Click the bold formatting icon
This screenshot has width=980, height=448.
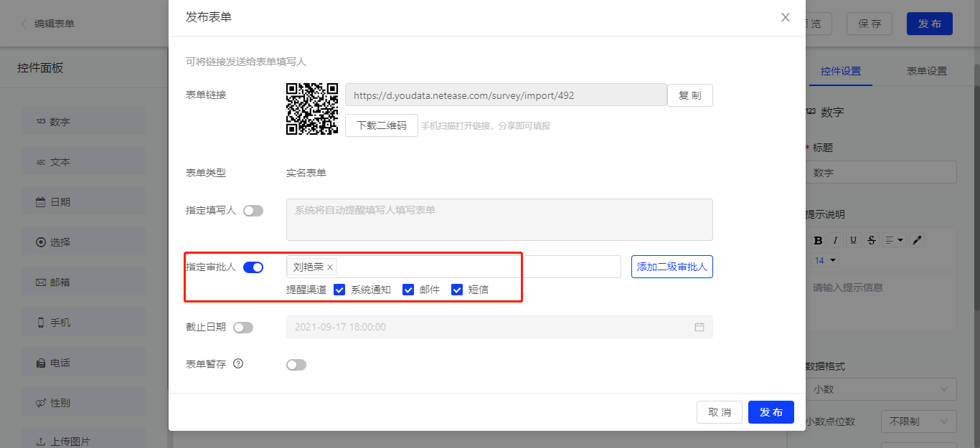[x=818, y=240]
